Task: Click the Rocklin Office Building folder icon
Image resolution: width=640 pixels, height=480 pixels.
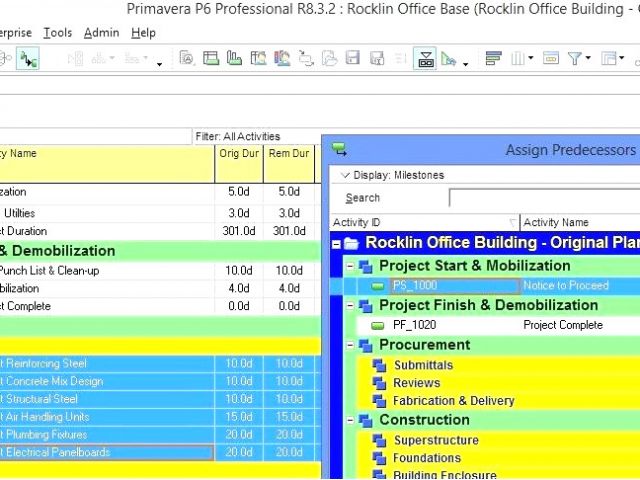Action: 351,243
